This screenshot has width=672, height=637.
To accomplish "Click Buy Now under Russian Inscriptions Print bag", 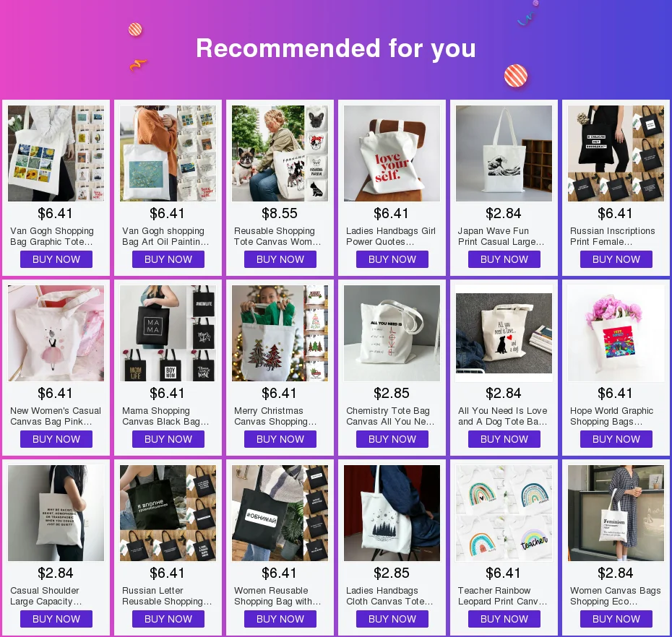I will tap(616, 259).
